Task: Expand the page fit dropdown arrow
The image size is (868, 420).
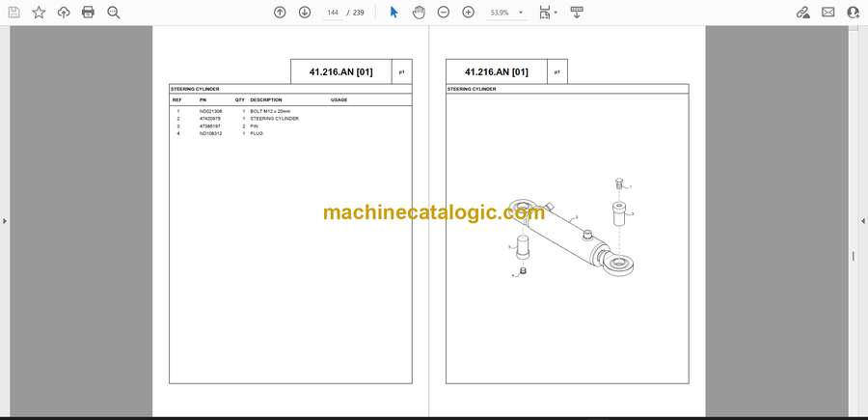Action: (x=556, y=13)
